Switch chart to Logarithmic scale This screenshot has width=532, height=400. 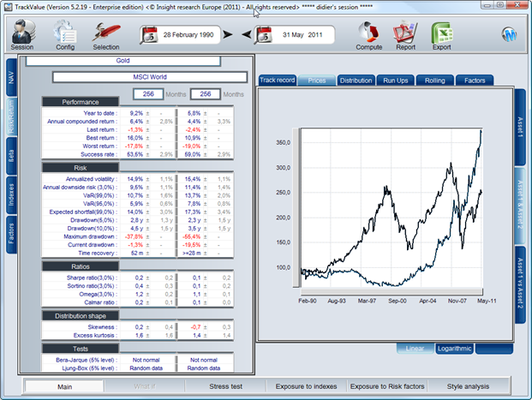coord(454,349)
